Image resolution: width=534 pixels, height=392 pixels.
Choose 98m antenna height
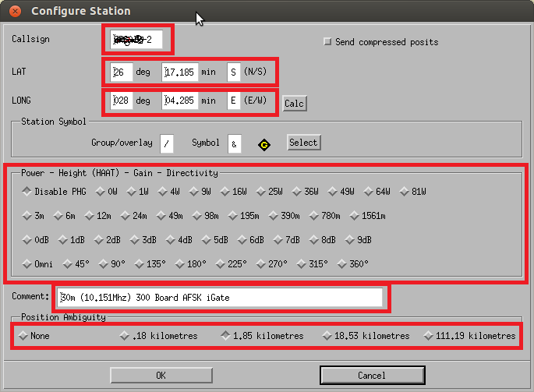tap(206, 216)
